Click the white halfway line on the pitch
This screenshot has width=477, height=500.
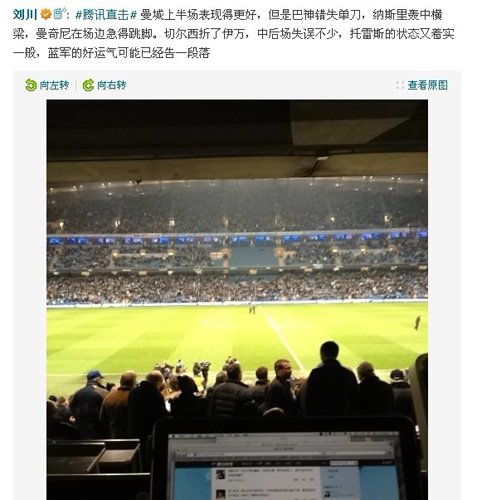pyautogui.click(x=283, y=338)
